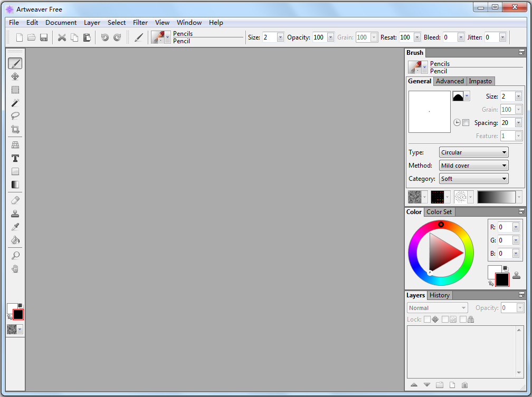Choose the Clone Stamp tool
Image resolution: width=532 pixels, height=397 pixels.
(x=15, y=213)
